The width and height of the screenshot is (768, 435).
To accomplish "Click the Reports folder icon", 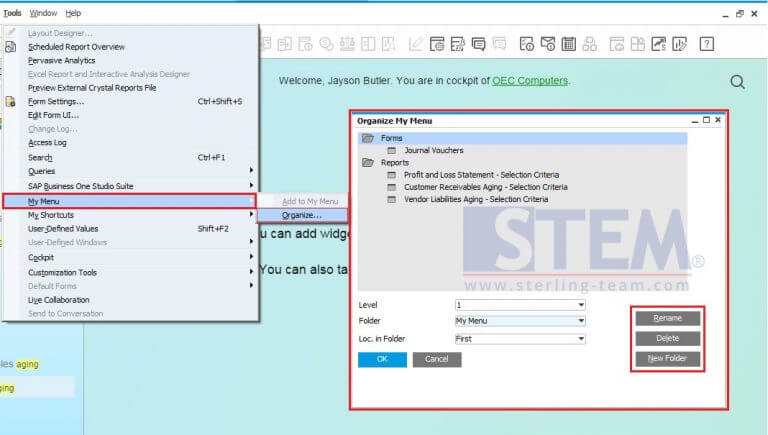I will click(366, 162).
